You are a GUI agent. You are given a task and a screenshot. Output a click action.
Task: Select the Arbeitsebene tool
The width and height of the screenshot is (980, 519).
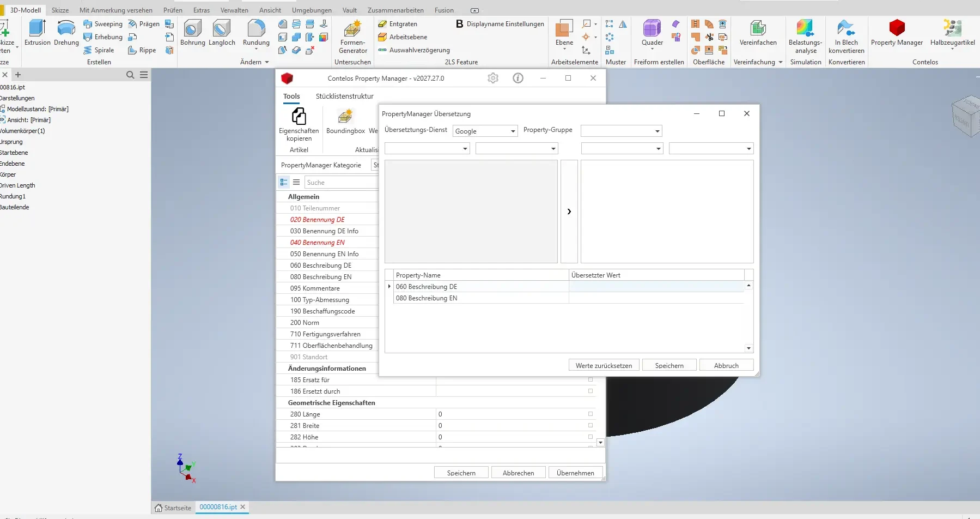pyautogui.click(x=403, y=37)
